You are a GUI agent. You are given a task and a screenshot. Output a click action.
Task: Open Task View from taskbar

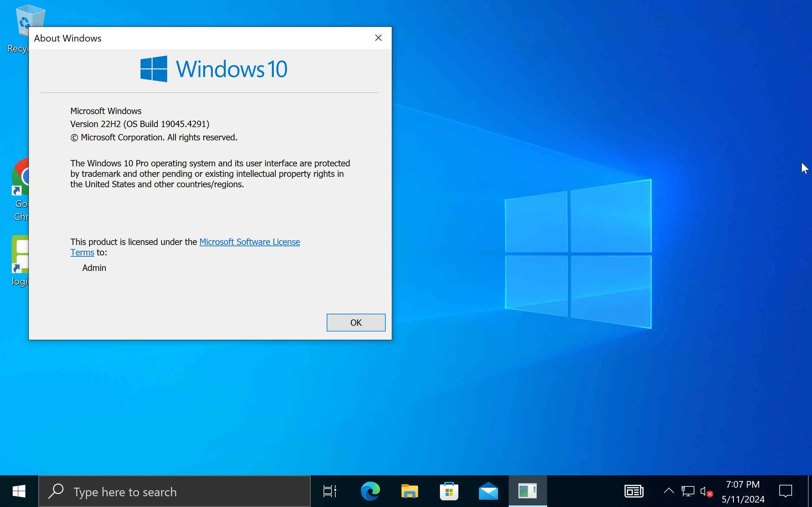(x=330, y=491)
